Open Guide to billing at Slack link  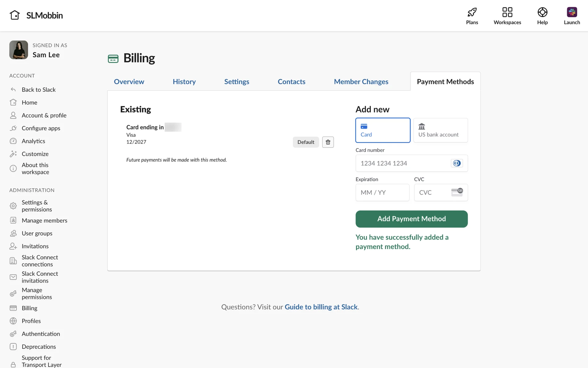[x=321, y=307]
